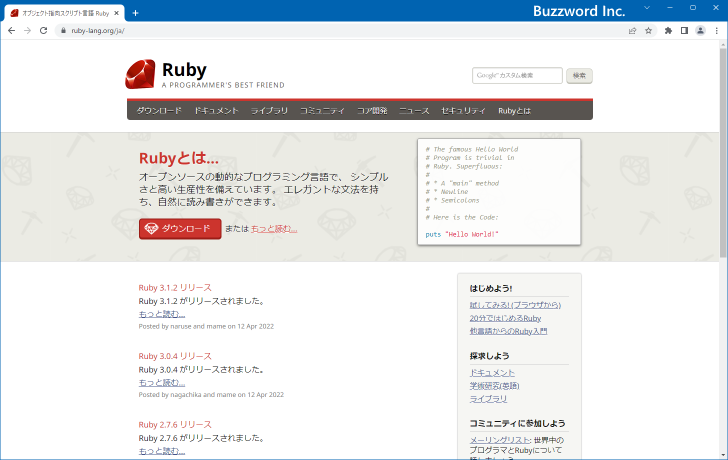
Task: Open ダウンロード in the navigation bar
Action: 159,110
